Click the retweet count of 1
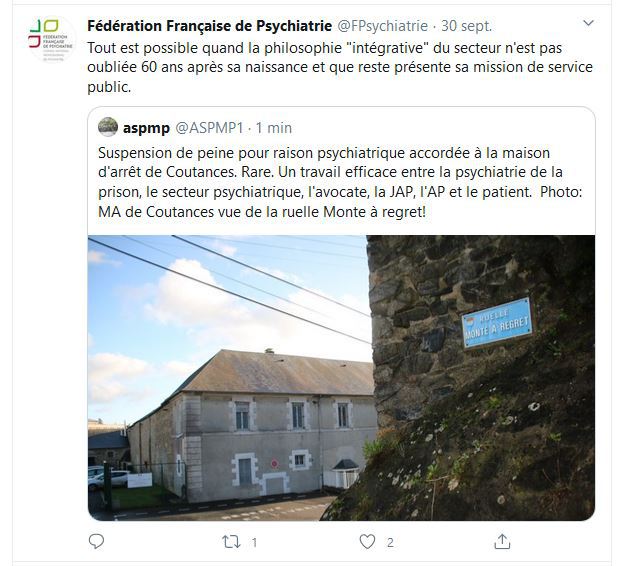 coord(254,543)
